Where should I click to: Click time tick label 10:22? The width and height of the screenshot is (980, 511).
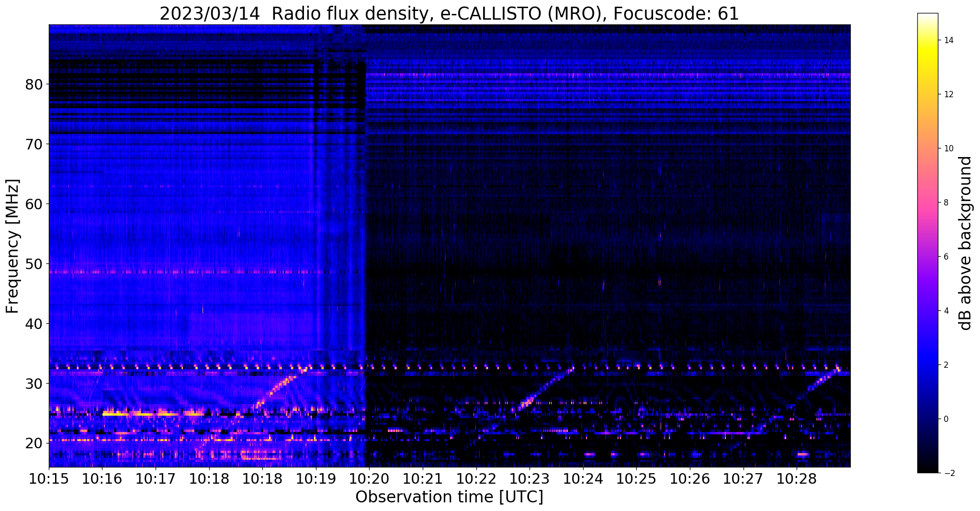click(x=476, y=479)
